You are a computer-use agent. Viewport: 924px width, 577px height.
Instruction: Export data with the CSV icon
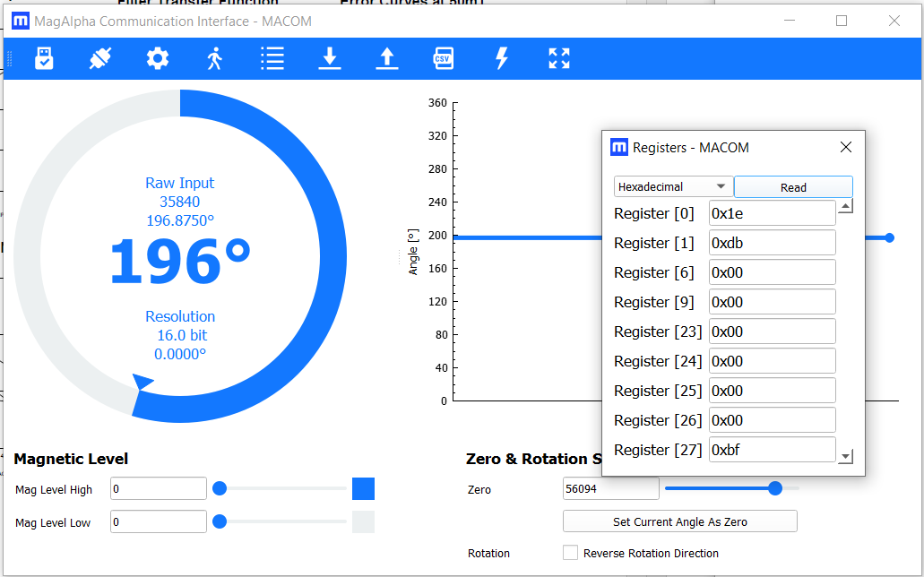point(443,59)
